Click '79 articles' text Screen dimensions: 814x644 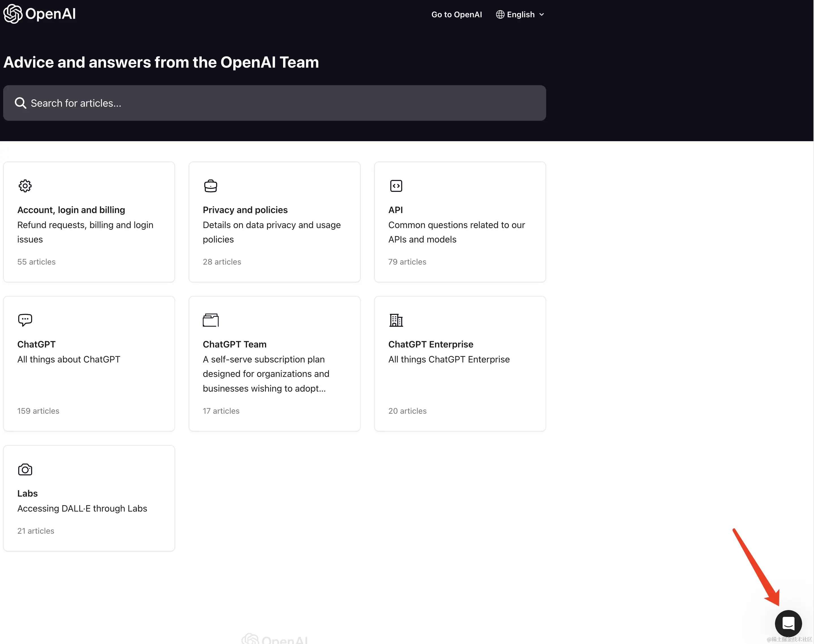coord(407,262)
